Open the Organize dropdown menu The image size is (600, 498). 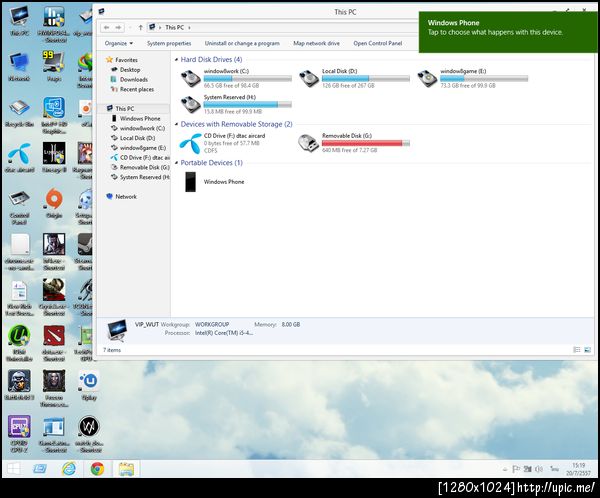tap(119, 43)
